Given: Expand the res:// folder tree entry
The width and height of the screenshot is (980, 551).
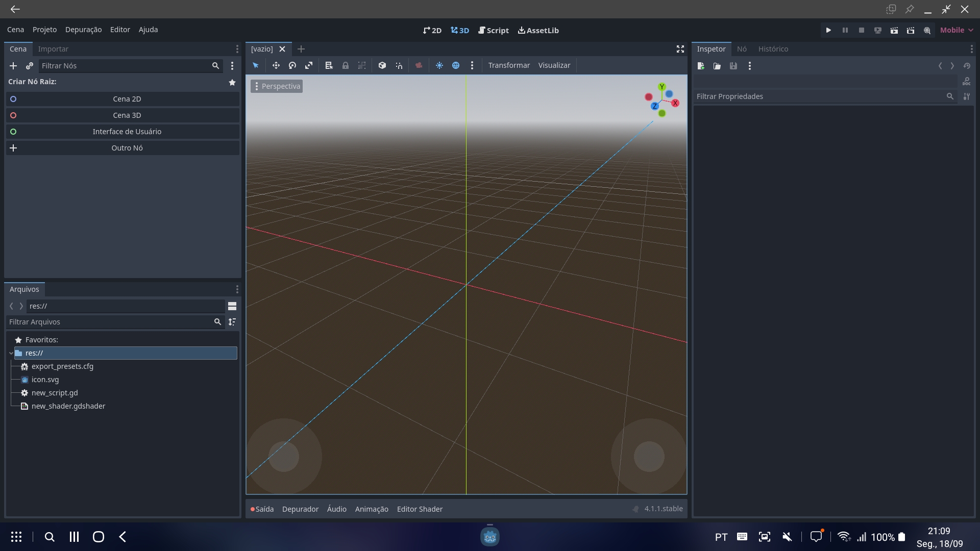Looking at the screenshot, I should [x=11, y=353].
